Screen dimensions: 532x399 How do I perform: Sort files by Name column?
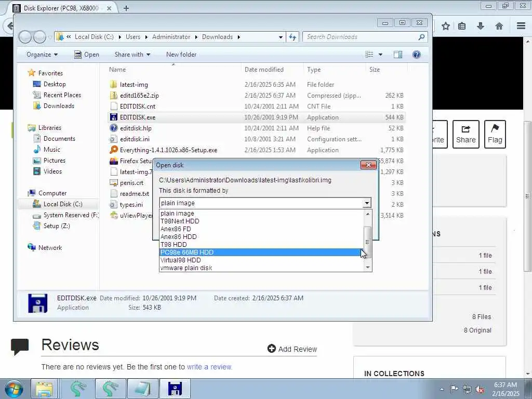[117, 70]
